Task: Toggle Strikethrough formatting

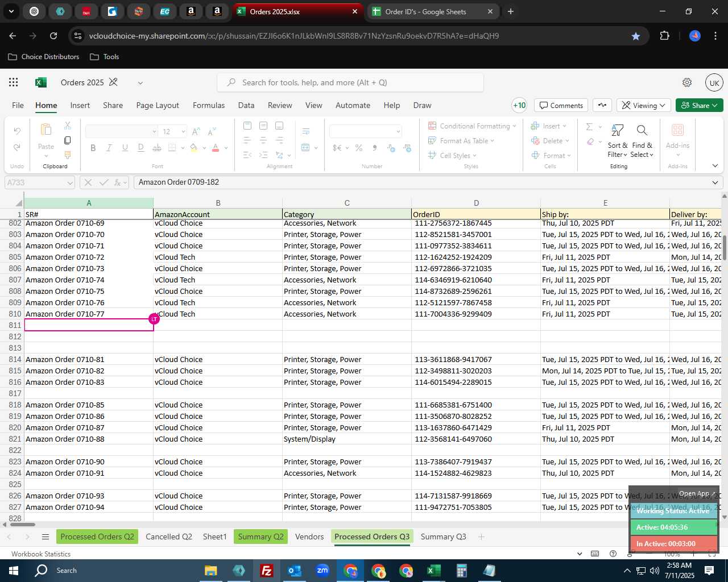Action: click(157, 148)
